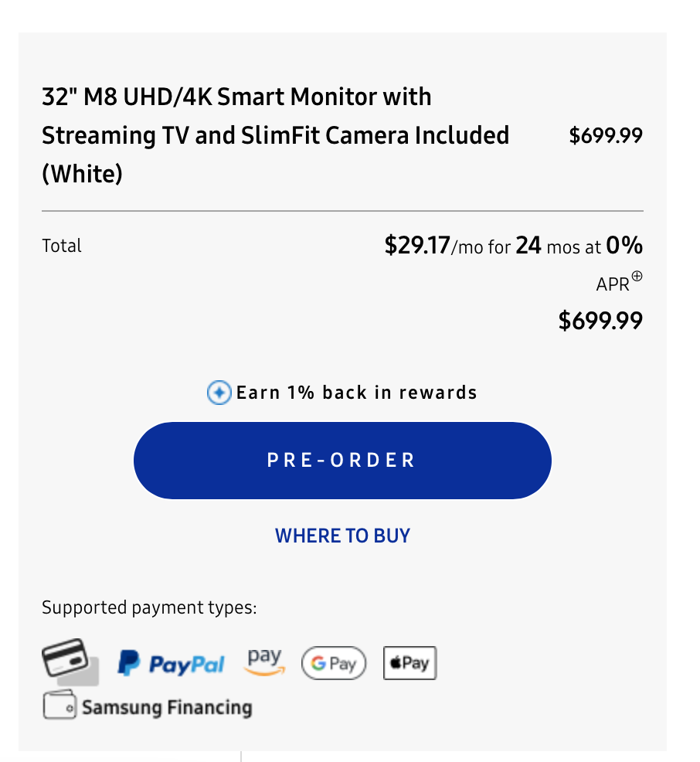Click the Supported payment types label
700x762 pixels.
[x=149, y=607]
